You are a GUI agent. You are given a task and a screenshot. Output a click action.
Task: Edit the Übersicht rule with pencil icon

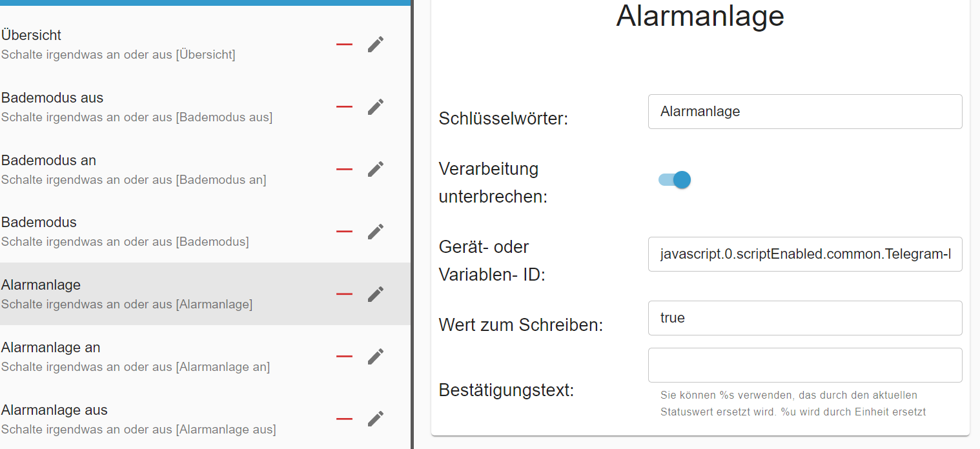point(376,45)
